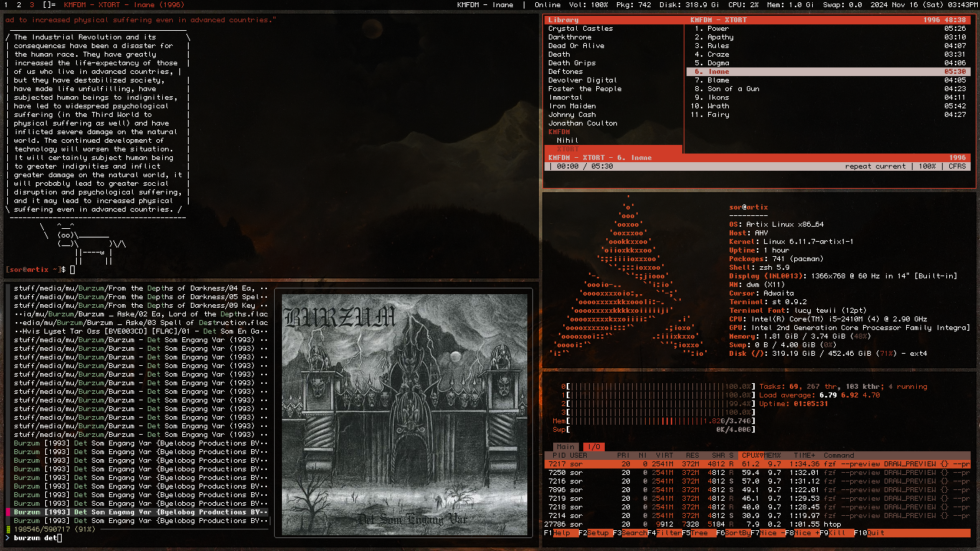
Task: Click F8 Nice + in htop
Action: [x=802, y=533]
